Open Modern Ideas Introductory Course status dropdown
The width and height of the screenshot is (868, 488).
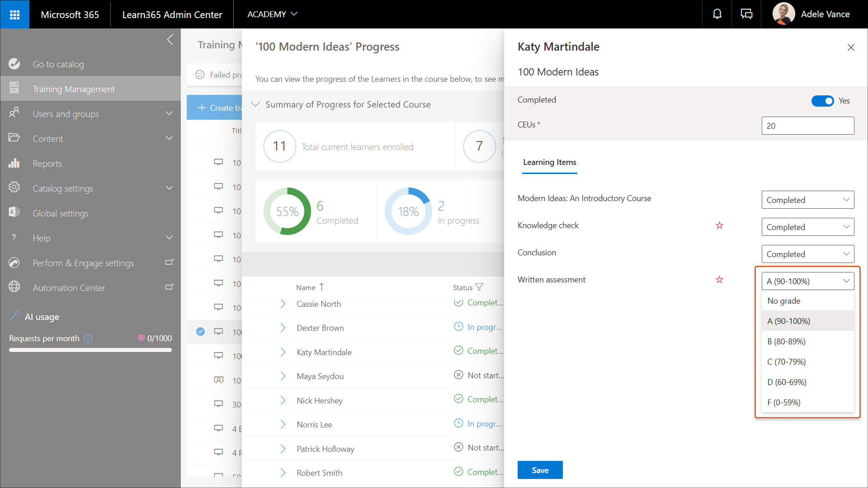pos(807,200)
